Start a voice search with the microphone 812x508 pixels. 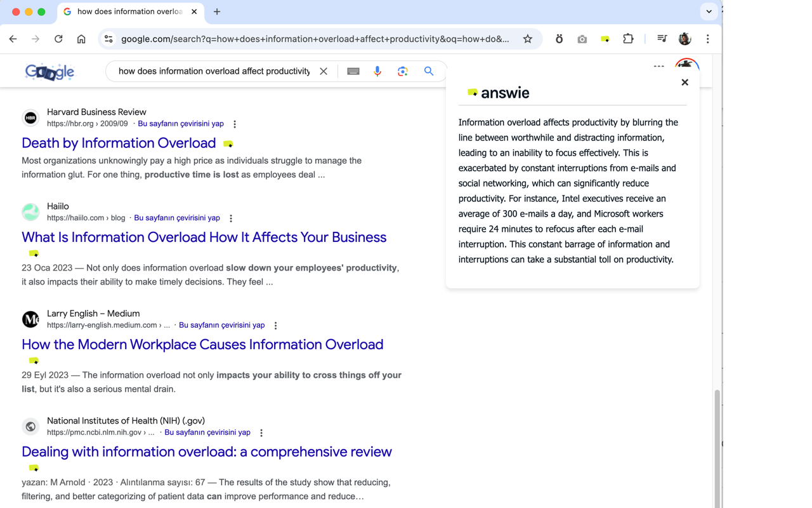[x=377, y=71]
